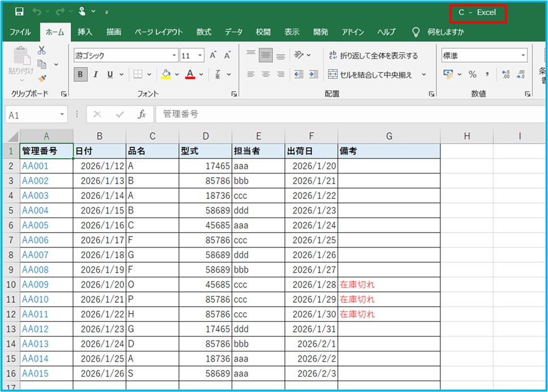Click the Save icon in title bar
Viewport: 548px width, 392px height.
click(x=19, y=11)
